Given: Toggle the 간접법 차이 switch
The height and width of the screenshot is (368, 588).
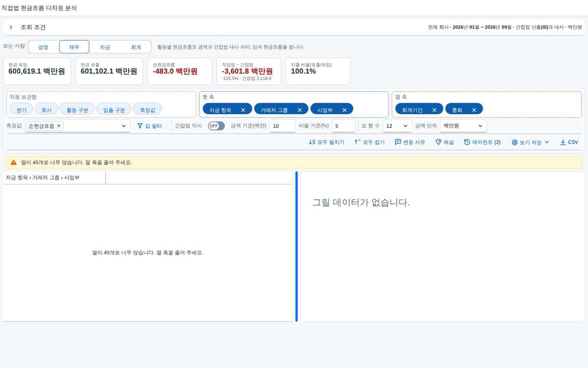Looking at the screenshot, I should (x=216, y=126).
